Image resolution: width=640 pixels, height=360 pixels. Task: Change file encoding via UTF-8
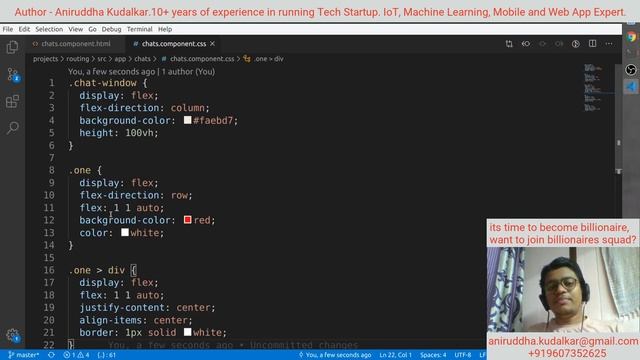[x=463, y=355]
